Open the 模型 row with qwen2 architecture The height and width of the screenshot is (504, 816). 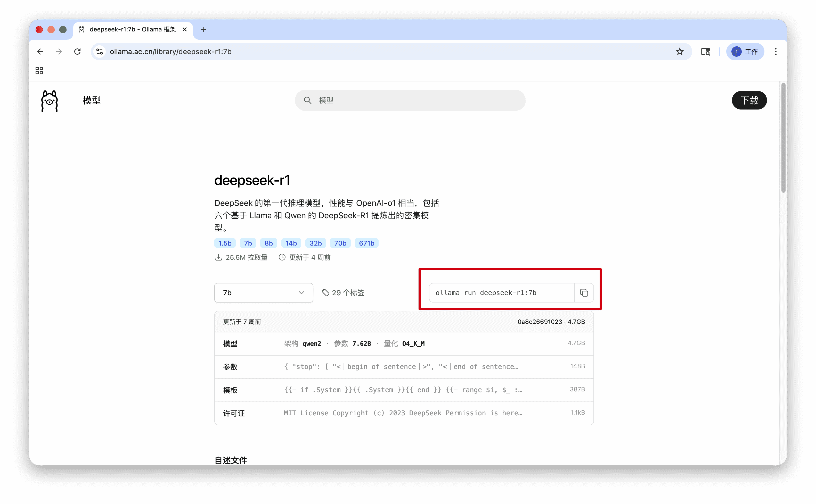click(x=404, y=344)
